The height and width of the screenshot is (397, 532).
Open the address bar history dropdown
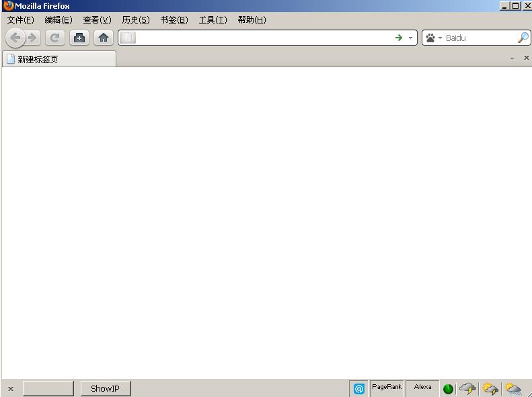click(x=410, y=38)
